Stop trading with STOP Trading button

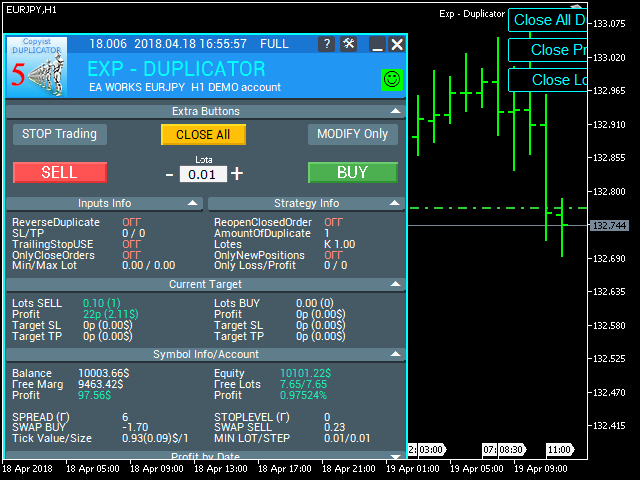click(60, 134)
